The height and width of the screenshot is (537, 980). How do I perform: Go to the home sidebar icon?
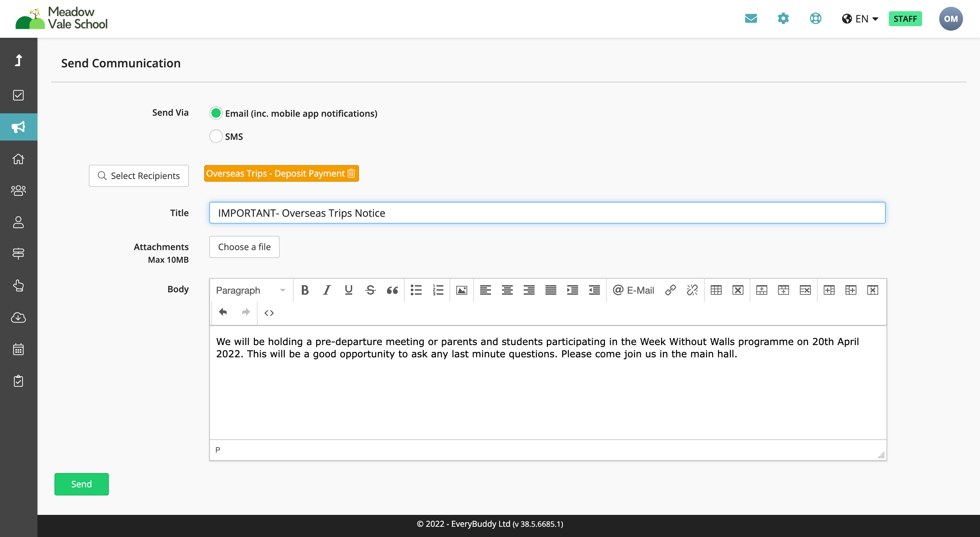(18, 159)
